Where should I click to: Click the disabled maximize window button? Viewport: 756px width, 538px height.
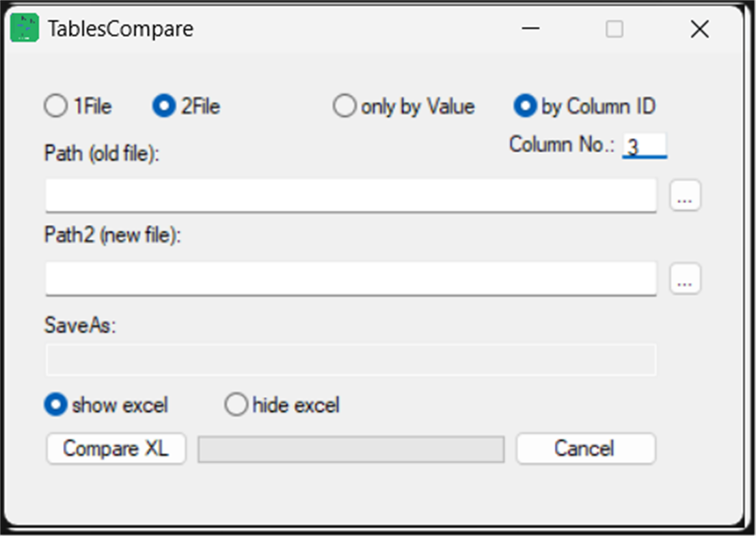(x=615, y=29)
